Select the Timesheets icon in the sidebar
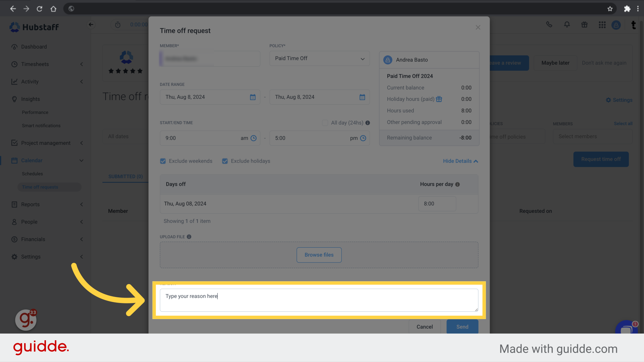 click(x=14, y=64)
